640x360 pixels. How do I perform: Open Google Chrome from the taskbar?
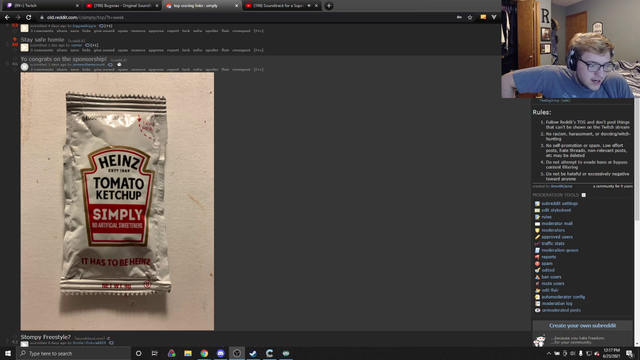204,353
